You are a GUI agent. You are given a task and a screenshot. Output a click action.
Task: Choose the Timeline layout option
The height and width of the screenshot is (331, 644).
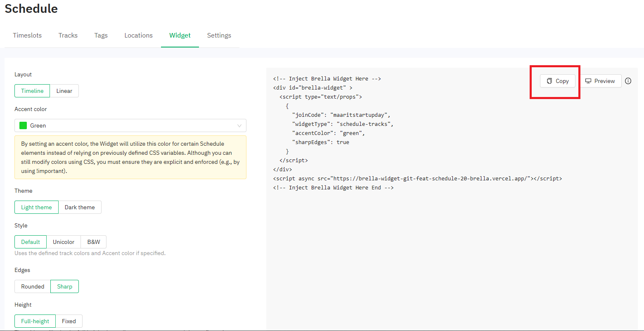pos(32,91)
